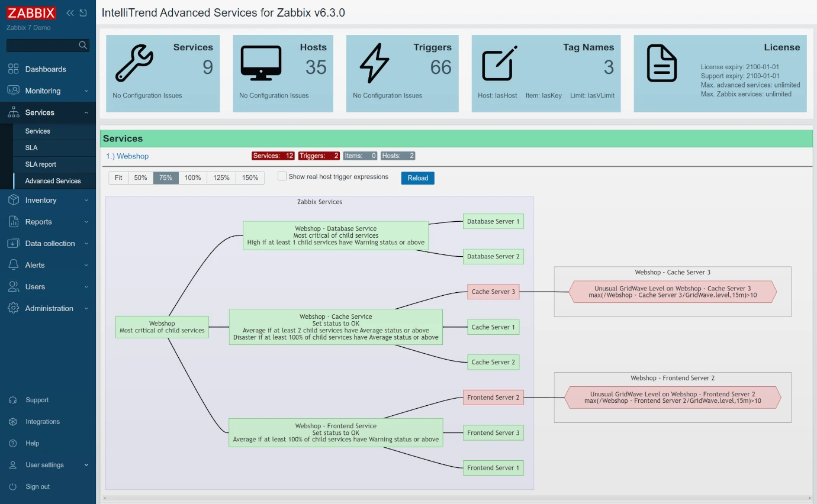Click the User settings person icon

coord(13,465)
